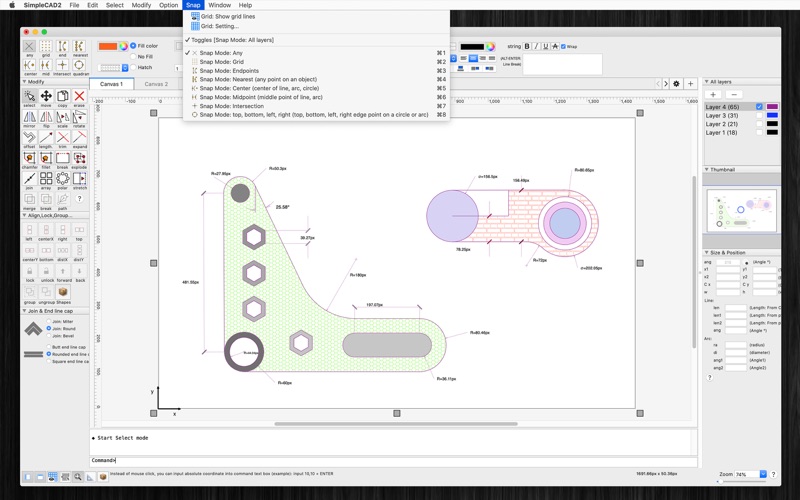Collapse the Modify tools section
Screen dimensions: 800x500
click(25, 82)
